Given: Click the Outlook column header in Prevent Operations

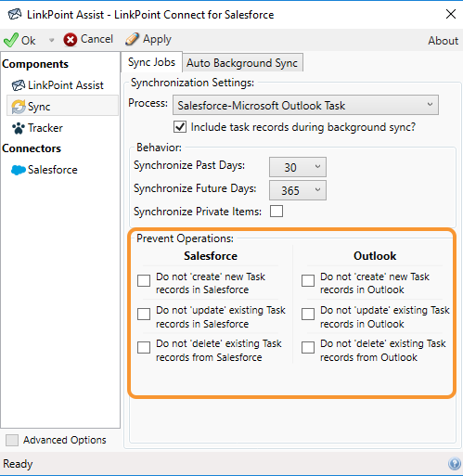Looking at the screenshot, I should [375, 256].
